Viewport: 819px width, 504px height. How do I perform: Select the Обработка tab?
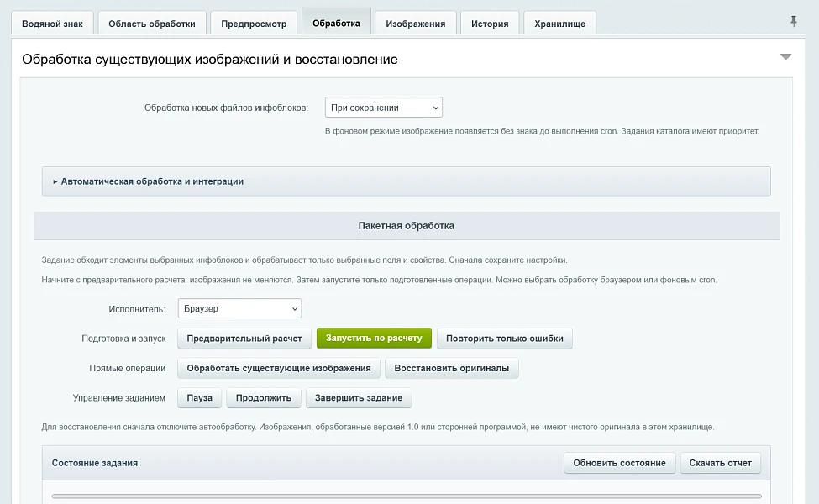point(336,23)
